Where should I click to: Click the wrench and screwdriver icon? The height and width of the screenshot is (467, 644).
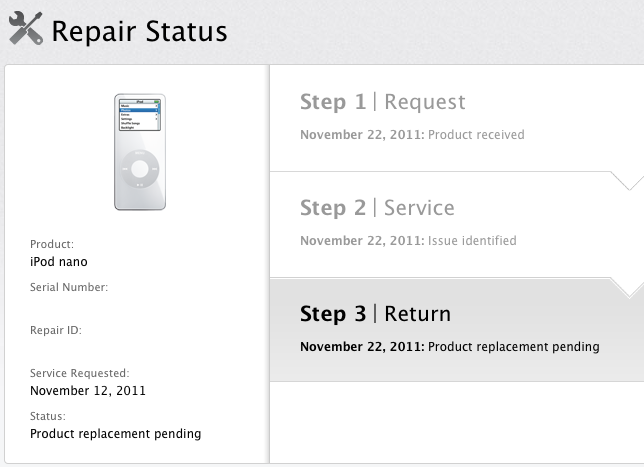(25, 31)
